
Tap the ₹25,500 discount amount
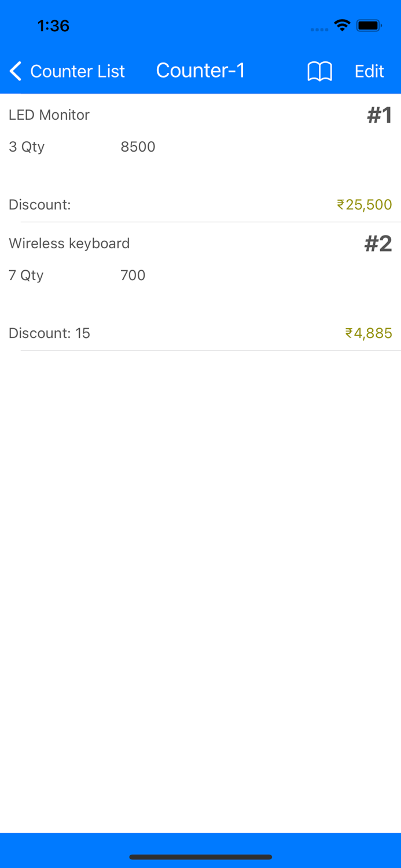365,205
